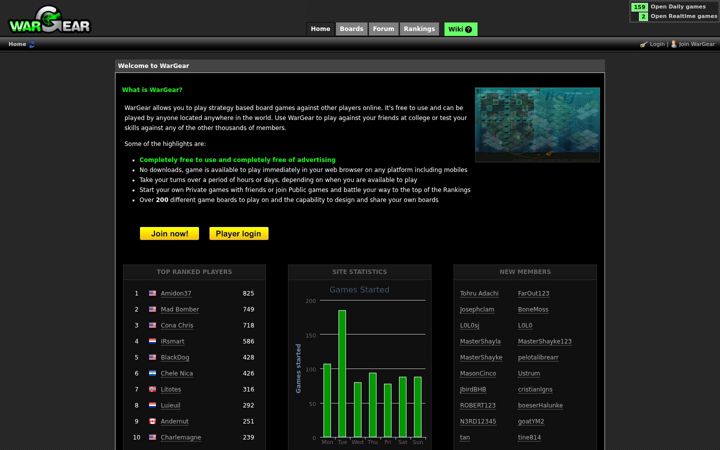Open new member BoneMoss
Viewport: 720px width, 450px height.
(533, 309)
